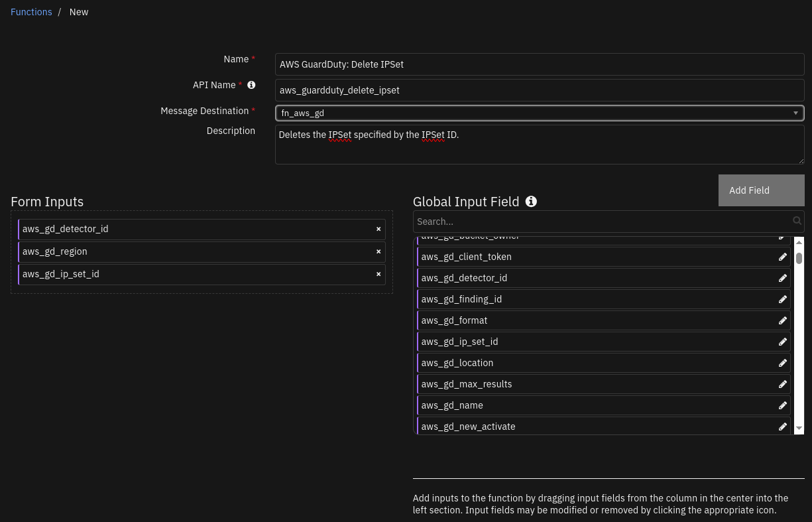Image resolution: width=812 pixels, height=522 pixels.
Task: Edit the aws_gd_name field pencil icon
Action: point(783,405)
